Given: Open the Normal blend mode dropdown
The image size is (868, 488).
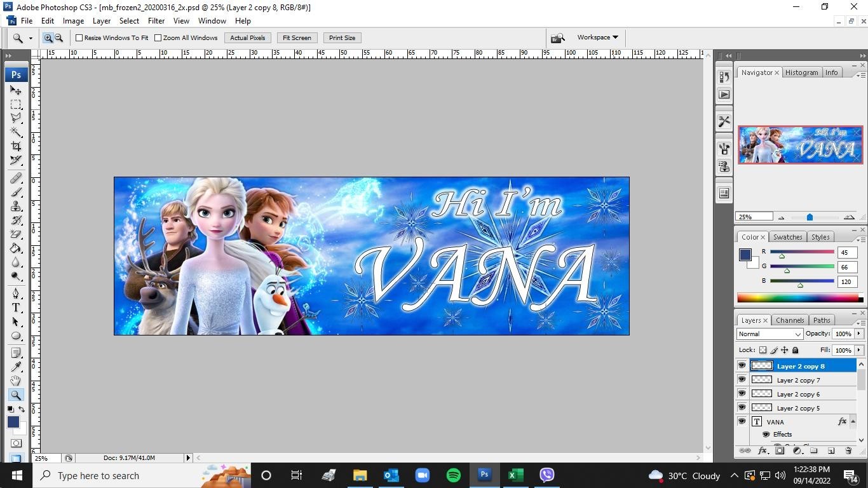Looking at the screenshot, I should tap(770, 334).
